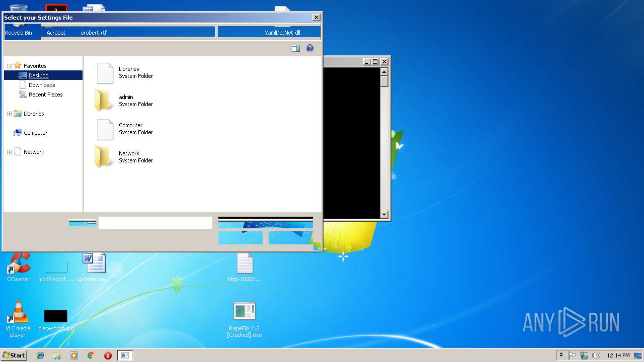This screenshot has width=644, height=362.
Task: Open Windows Media Player taskbar icon
Action: point(74,355)
